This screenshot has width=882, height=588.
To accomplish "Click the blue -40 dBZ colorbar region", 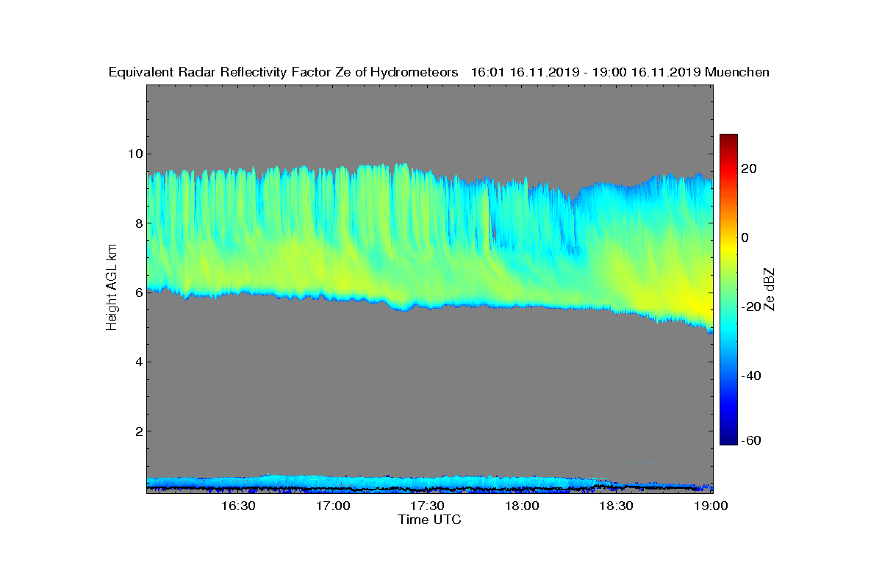I will [728, 376].
